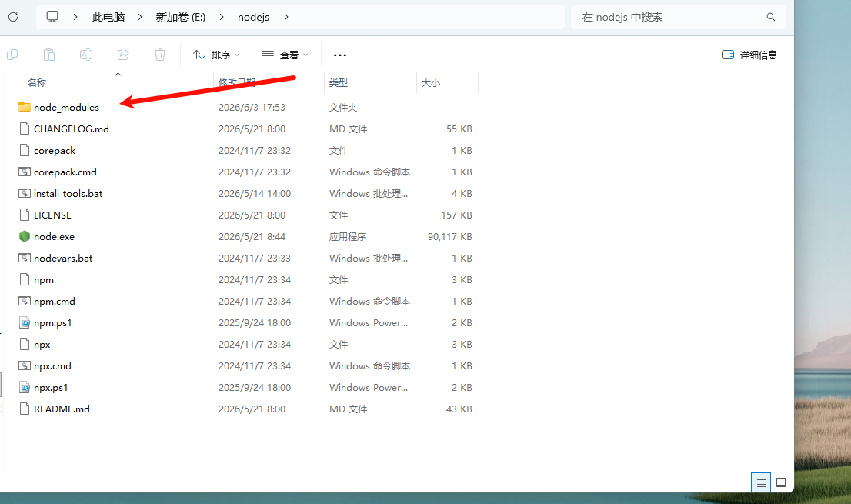This screenshot has height=504, width=851.
Task: Click the Share icon in toolbar
Action: click(123, 55)
